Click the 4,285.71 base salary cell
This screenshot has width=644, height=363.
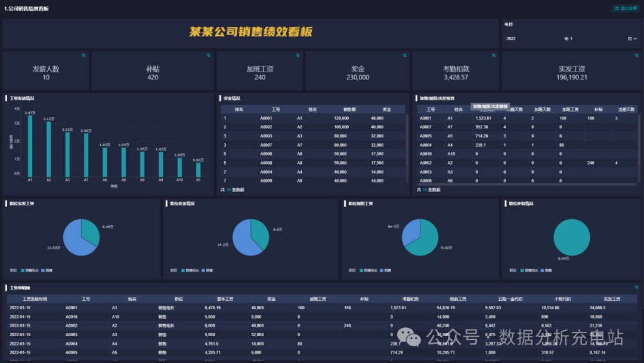click(213, 353)
